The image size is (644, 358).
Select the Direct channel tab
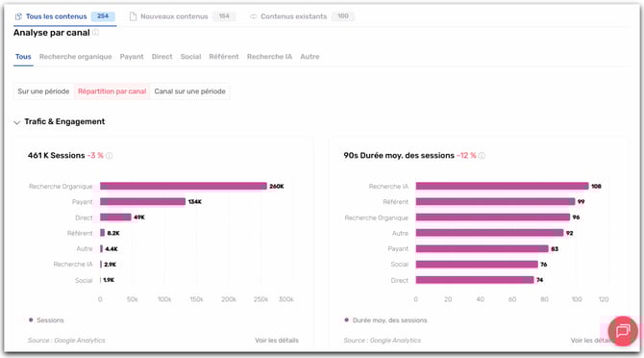click(161, 57)
